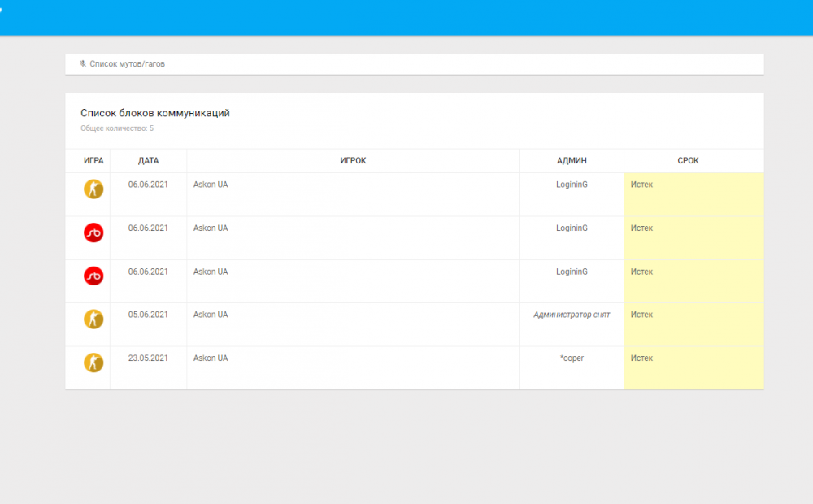Click the АДМИН column header
Viewport: 813px width, 504px height.
(572, 161)
